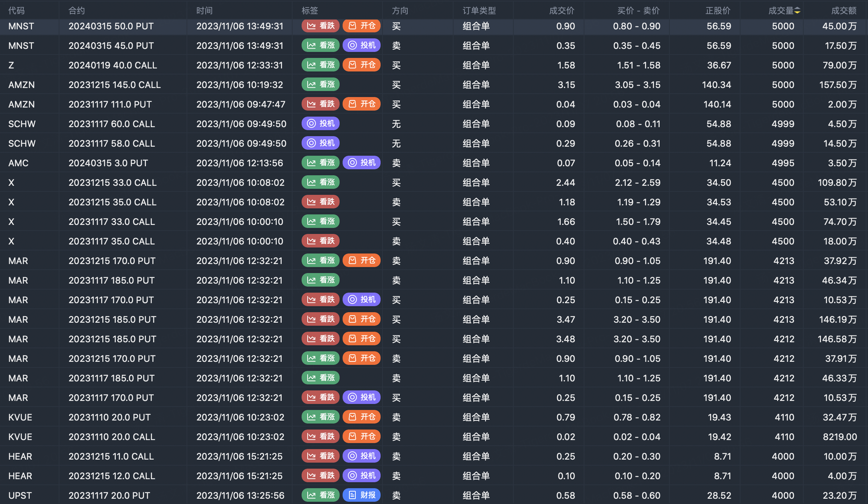Viewport: 868px width, 504px height.
Task: Click 开仓 tag on MAR row with 146.19万
Action: pos(361,319)
